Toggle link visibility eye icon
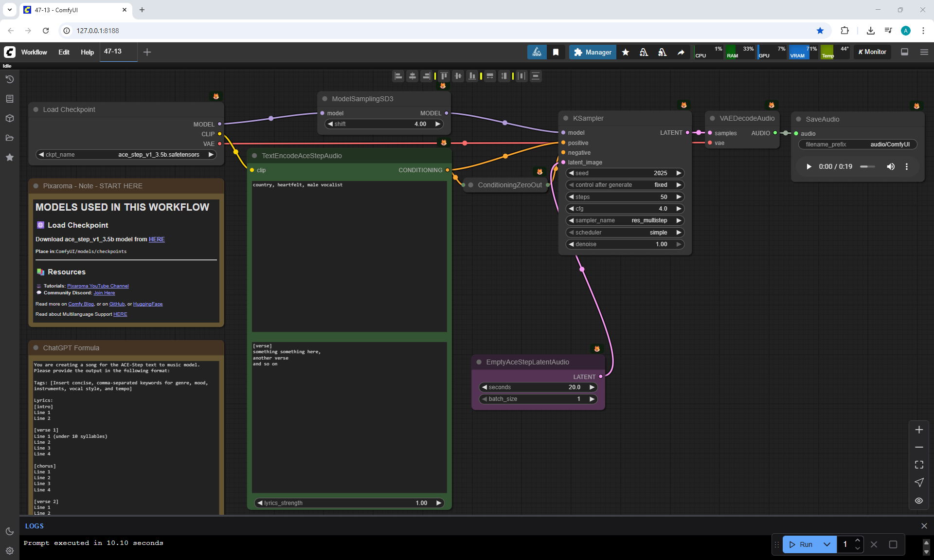Screen dimensions: 934x560 tap(918, 500)
